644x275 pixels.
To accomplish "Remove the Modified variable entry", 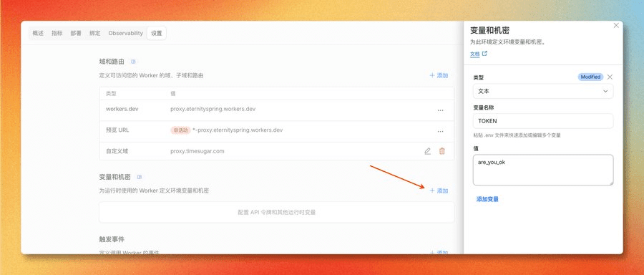I will click(610, 77).
